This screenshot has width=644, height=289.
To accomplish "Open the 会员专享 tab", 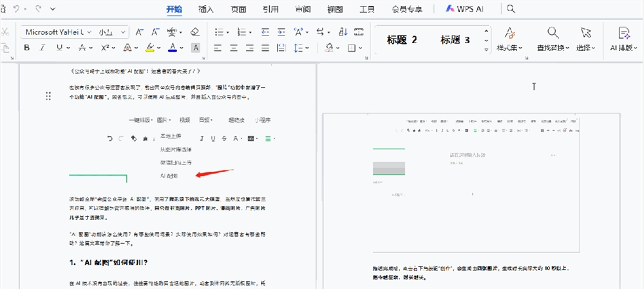I will pyautogui.click(x=407, y=9).
